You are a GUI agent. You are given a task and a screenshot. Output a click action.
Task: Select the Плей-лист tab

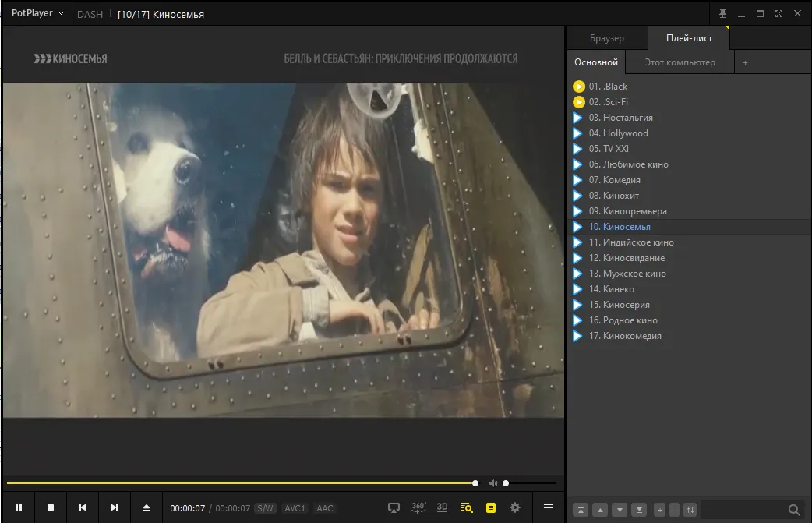pyautogui.click(x=690, y=37)
